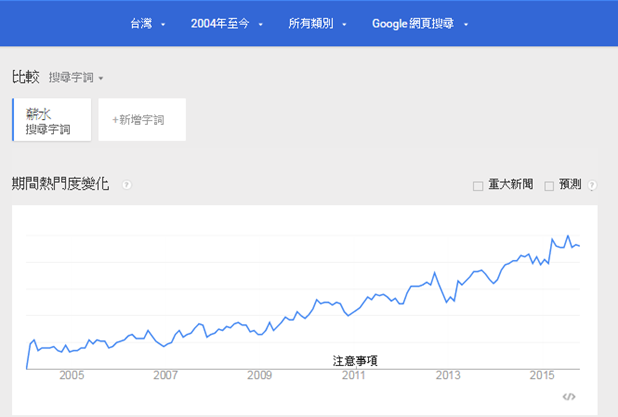Click the 2011 label on timeline axis
Image resolution: width=618 pixels, height=417 pixels.
[x=353, y=376]
